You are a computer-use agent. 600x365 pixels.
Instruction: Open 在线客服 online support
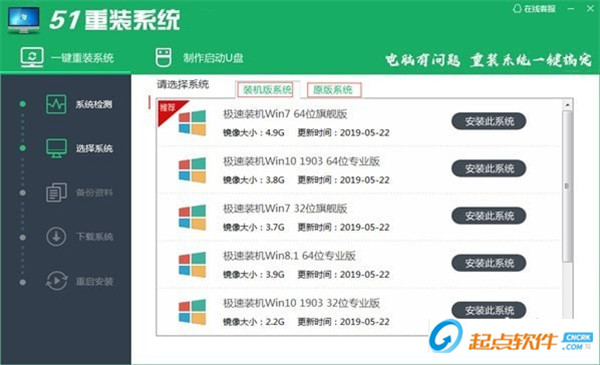[x=534, y=8]
